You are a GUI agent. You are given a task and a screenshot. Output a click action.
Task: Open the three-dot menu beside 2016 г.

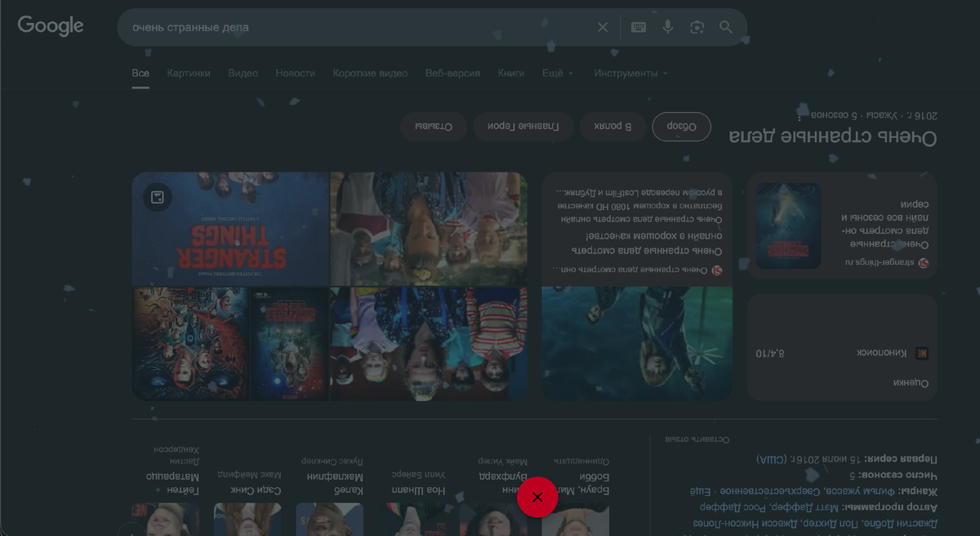coord(800,116)
